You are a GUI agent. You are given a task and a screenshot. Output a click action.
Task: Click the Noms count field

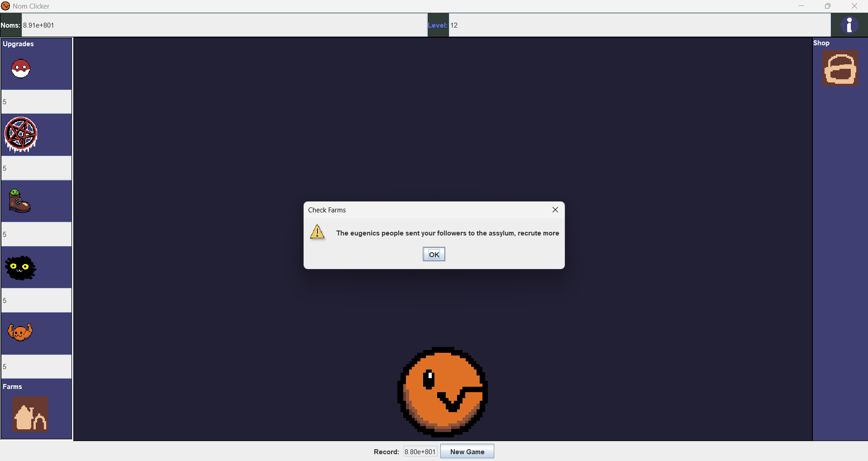tap(224, 25)
